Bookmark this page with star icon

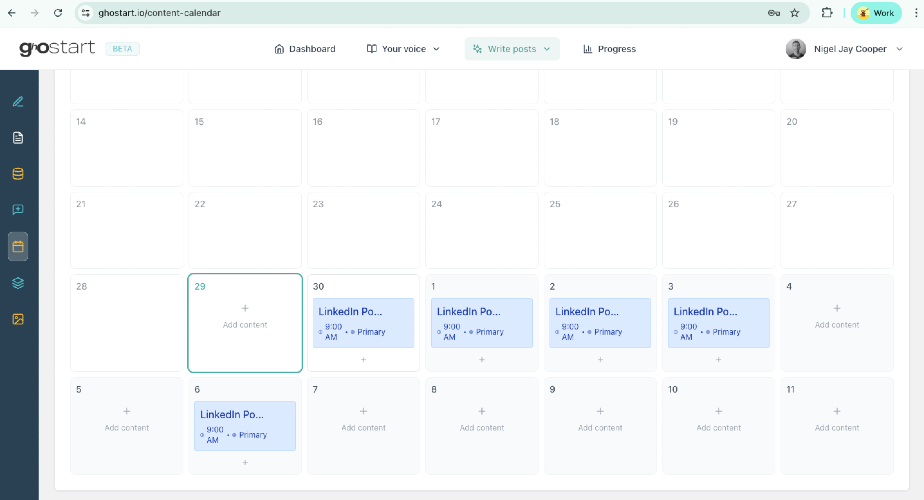point(795,13)
